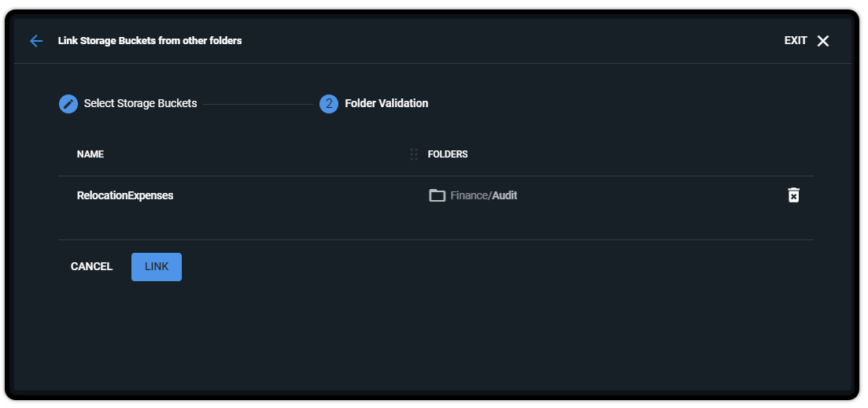The height and width of the screenshot is (408, 868).
Task: Click the column resize dots handle
Action: 414,154
